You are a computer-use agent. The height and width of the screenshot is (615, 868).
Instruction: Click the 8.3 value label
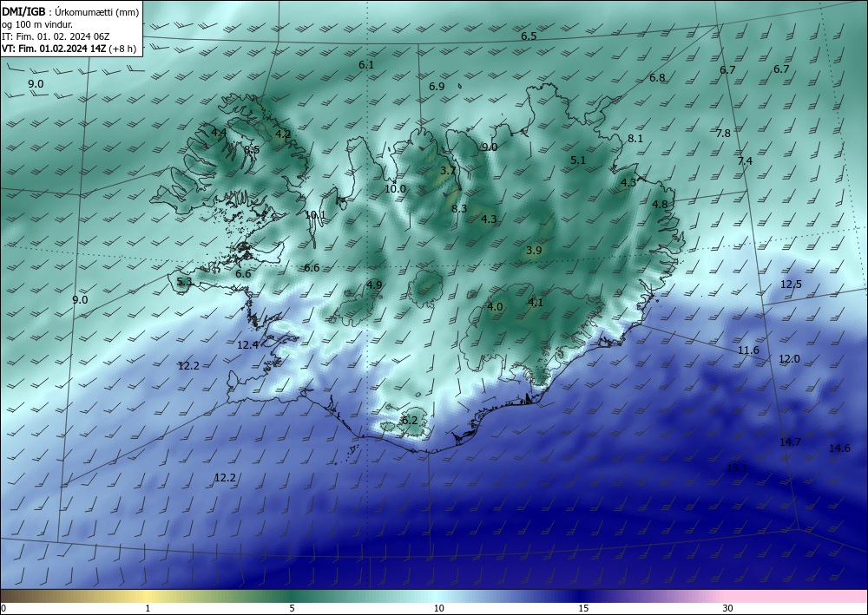459,208
